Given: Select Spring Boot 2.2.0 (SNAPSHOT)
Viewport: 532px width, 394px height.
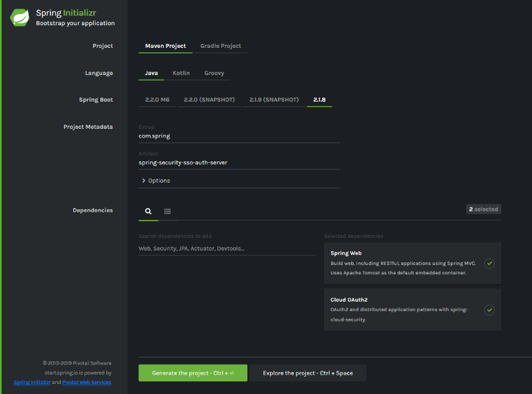Looking at the screenshot, I should 209,100.
